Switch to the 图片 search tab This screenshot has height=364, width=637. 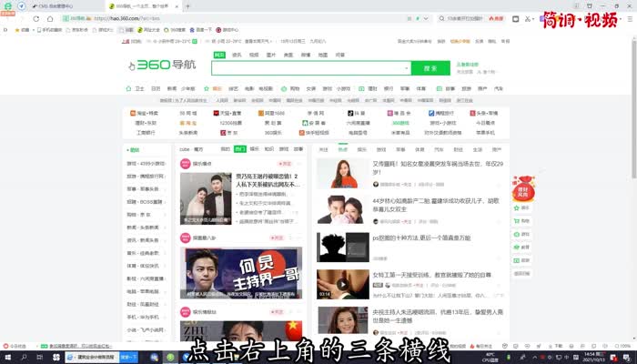click(270, 55)
